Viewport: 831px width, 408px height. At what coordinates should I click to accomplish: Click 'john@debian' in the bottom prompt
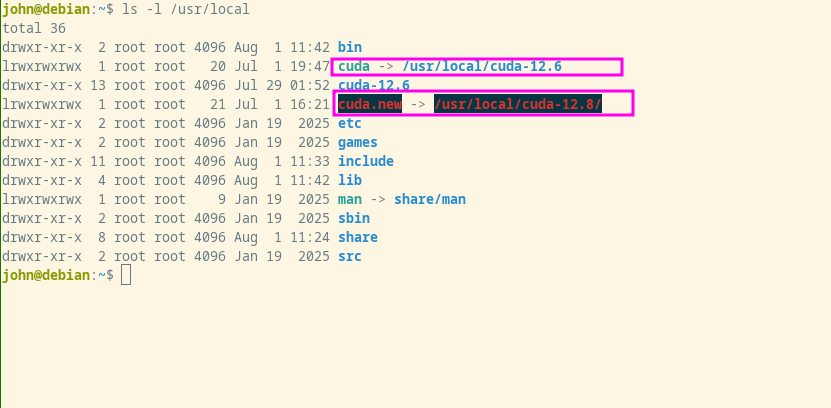46,275
